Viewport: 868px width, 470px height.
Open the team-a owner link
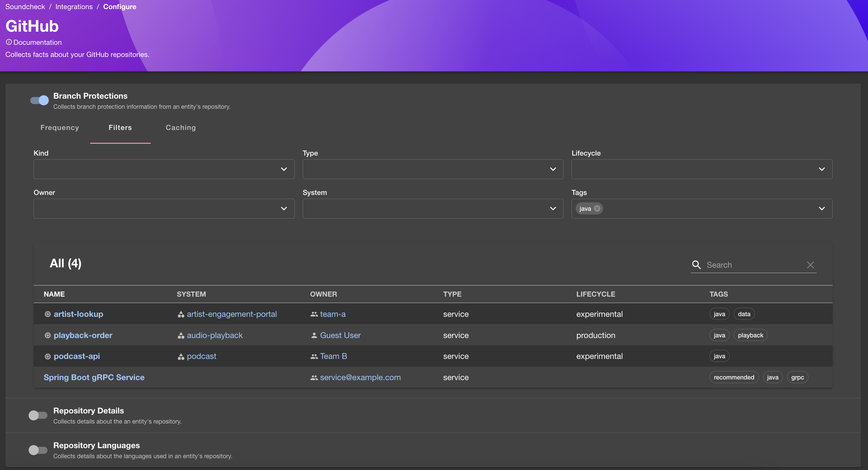click(333, 314)
